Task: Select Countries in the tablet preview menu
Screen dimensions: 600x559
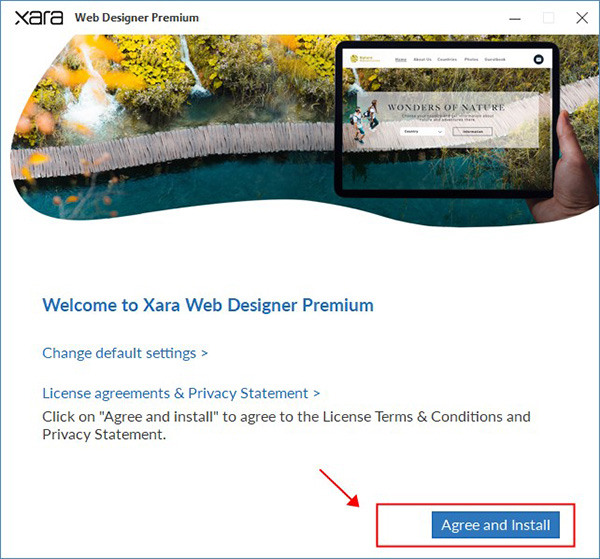Action: pyautogui.click(x=447, y=59)
